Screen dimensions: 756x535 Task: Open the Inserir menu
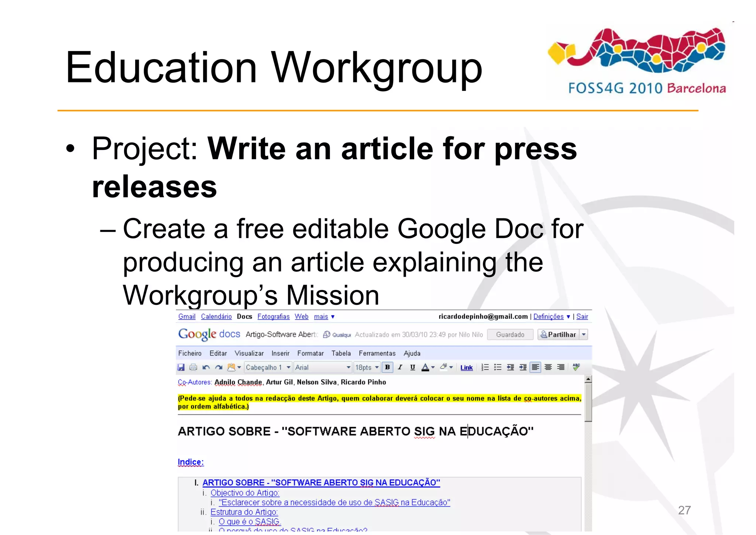click(x=281, y=353)
